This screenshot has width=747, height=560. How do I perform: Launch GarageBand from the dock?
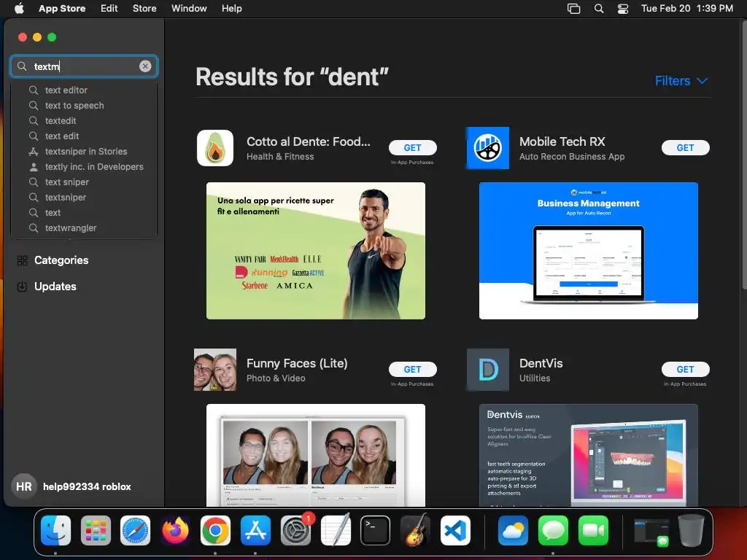pyautogui.click(x=415, y=531)
